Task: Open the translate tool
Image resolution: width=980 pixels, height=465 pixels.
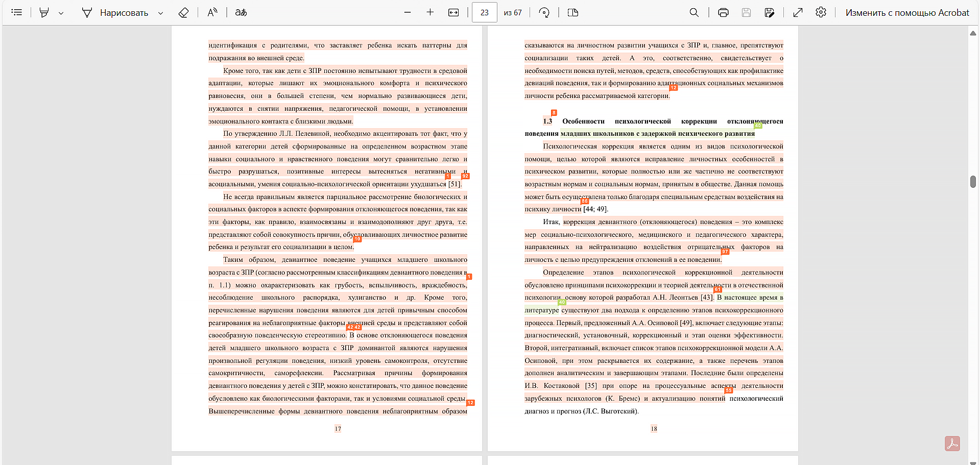Action: [x=241, y=12]
